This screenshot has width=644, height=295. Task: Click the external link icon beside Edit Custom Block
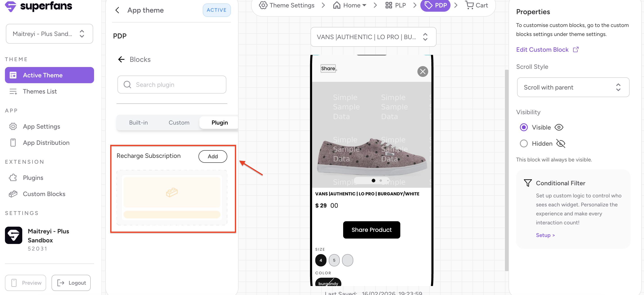click(x=576, y=49)
